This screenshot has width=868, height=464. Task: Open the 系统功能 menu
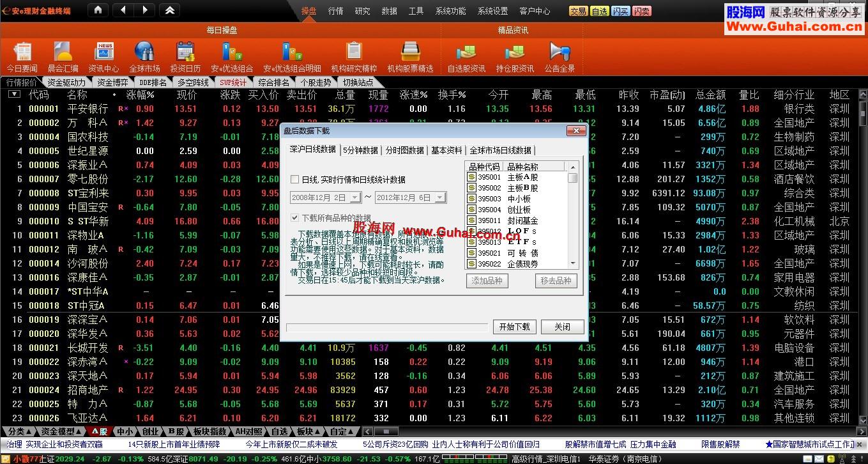pyautogui.click(x=451, y=11)
